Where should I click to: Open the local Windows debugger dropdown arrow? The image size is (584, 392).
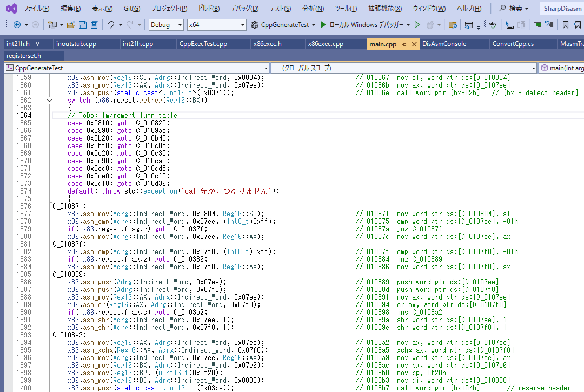(408, 25)
